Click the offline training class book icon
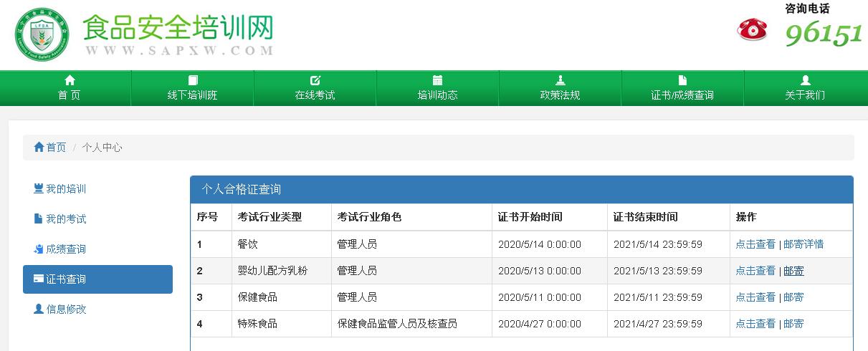 pos(192,80)
